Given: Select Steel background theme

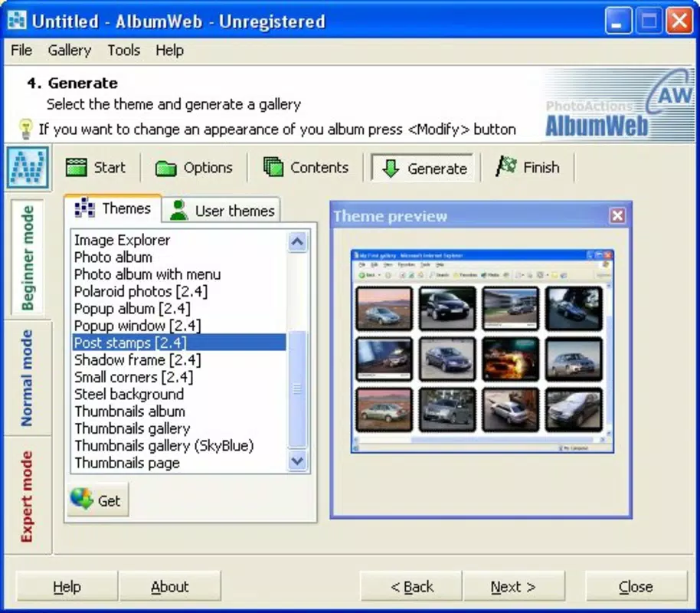Looking at the screenshot, I should (178, 394).
